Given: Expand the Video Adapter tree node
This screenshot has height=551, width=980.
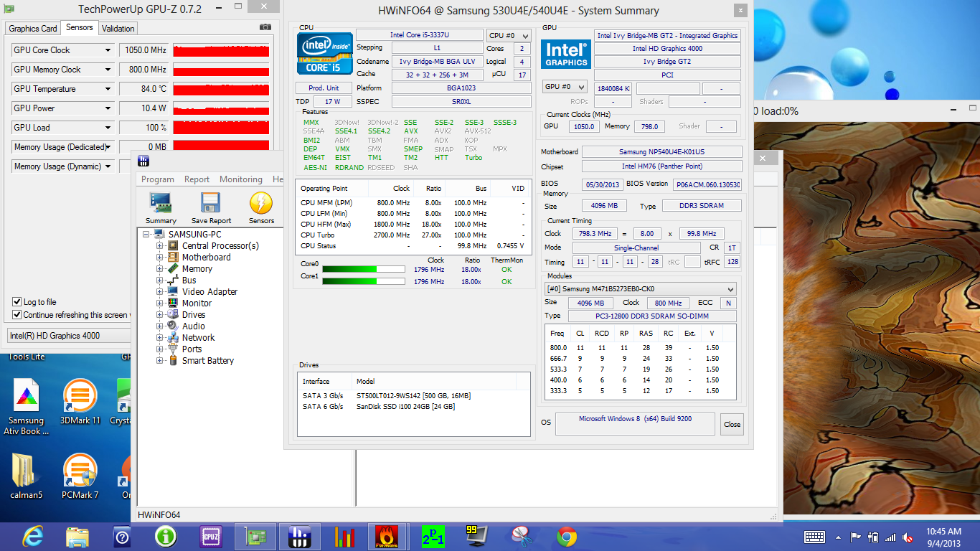Looking at the screenshot, I should point(160,292).
